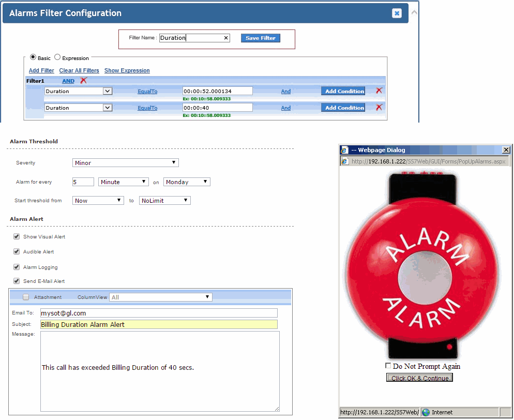Click the Alarm Threshold section heading
The width and height of the screenshot is (514, 420).
coord(34,141)
